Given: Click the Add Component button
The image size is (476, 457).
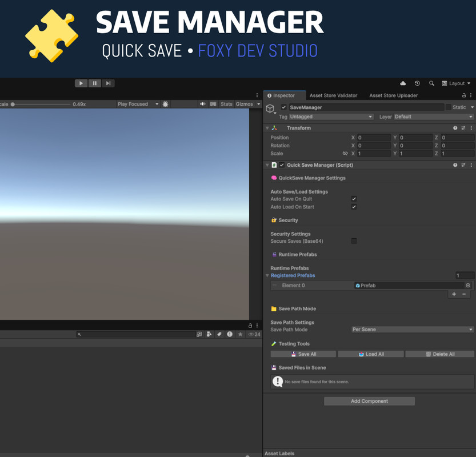Looking at the screenshot, I should tap(369, 401).
